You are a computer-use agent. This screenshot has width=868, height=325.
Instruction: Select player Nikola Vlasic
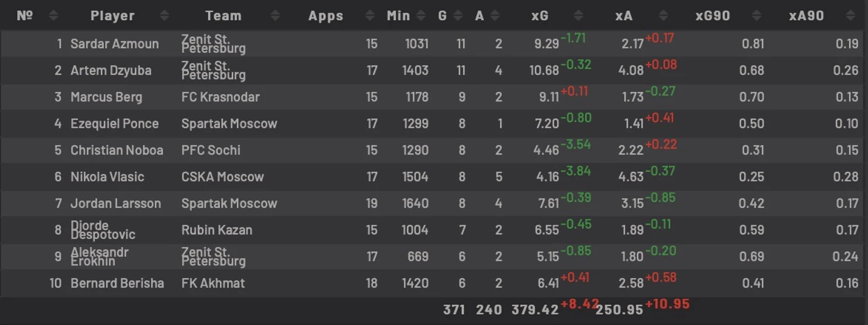coord(108,176)
